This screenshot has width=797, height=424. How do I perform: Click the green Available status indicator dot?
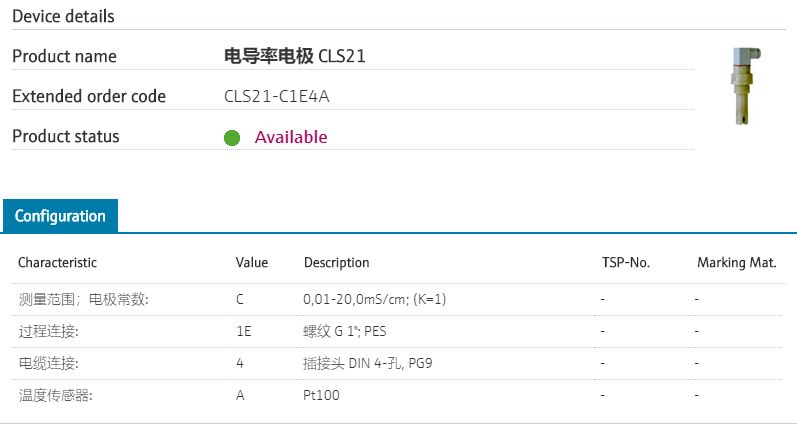coord(232,137)
